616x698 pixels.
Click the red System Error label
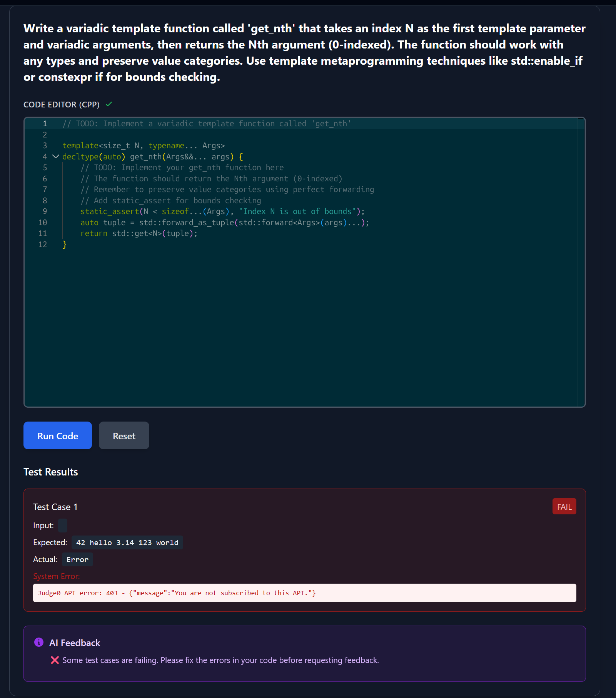(57, 576)
